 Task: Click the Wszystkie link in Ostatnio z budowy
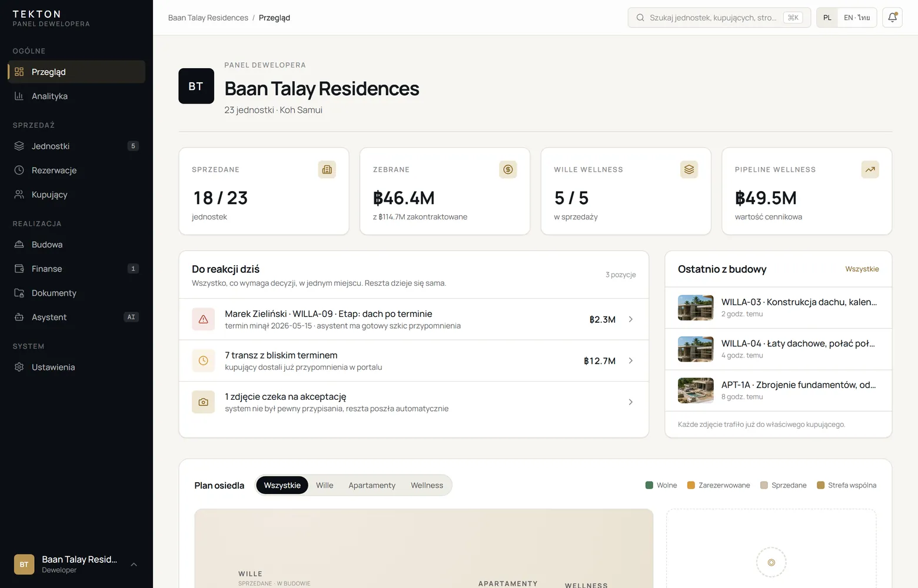(862, 269)
